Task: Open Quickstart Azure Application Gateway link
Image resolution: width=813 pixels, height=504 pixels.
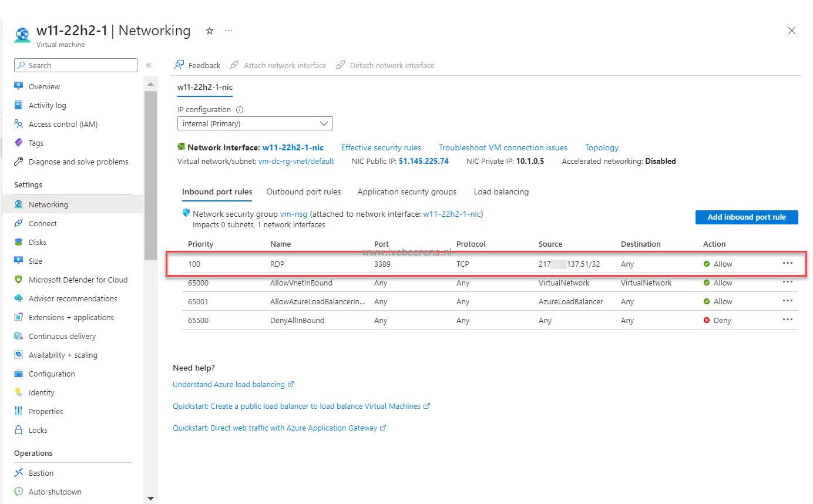Action: [x=279, y=428]
